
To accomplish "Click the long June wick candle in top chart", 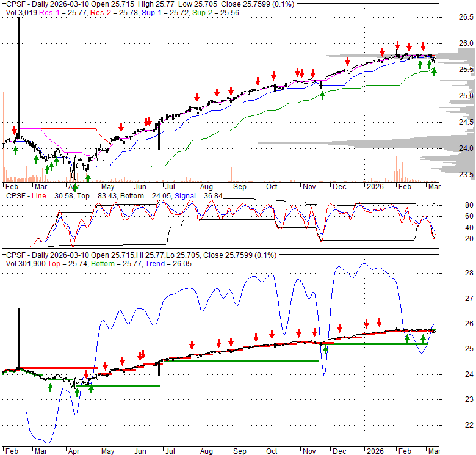I will (x=159, y=136).
